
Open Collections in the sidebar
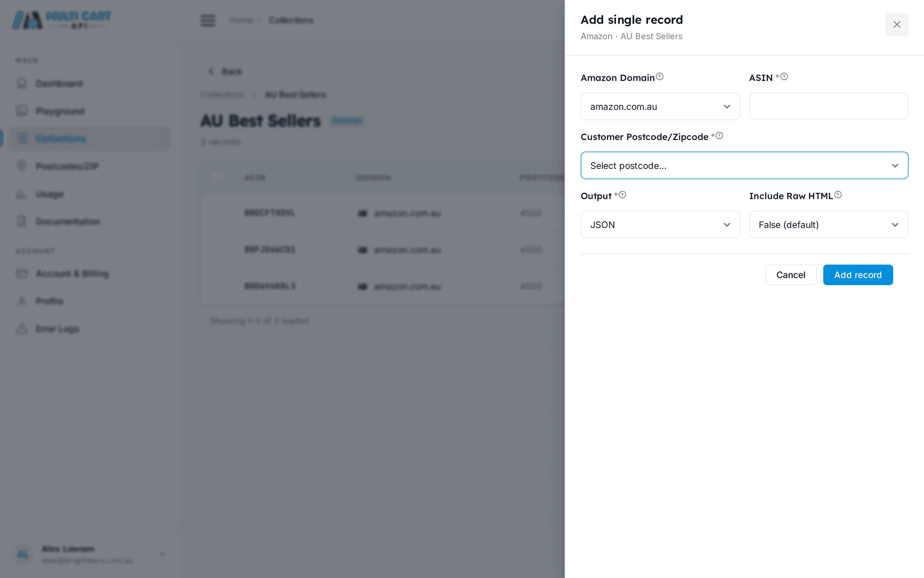90,138
